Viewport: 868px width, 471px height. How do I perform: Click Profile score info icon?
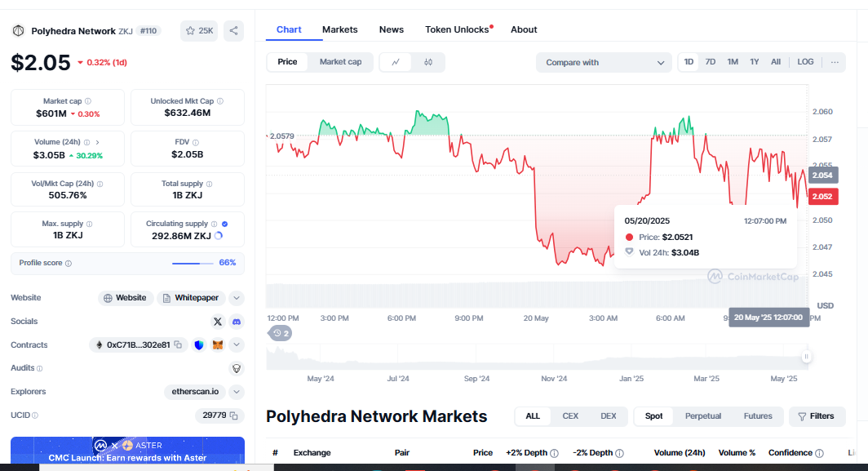pos(69,263)
